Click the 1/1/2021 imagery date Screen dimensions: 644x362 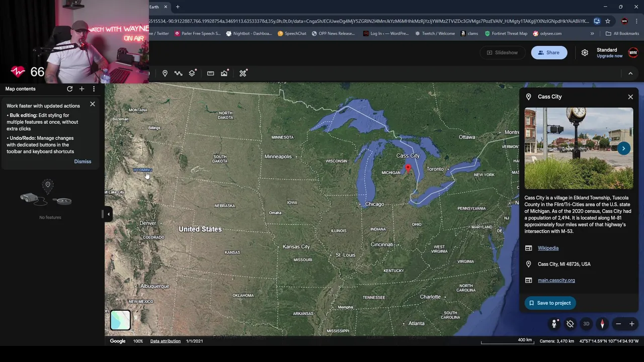pyautogui.click(x=194, y=341)
